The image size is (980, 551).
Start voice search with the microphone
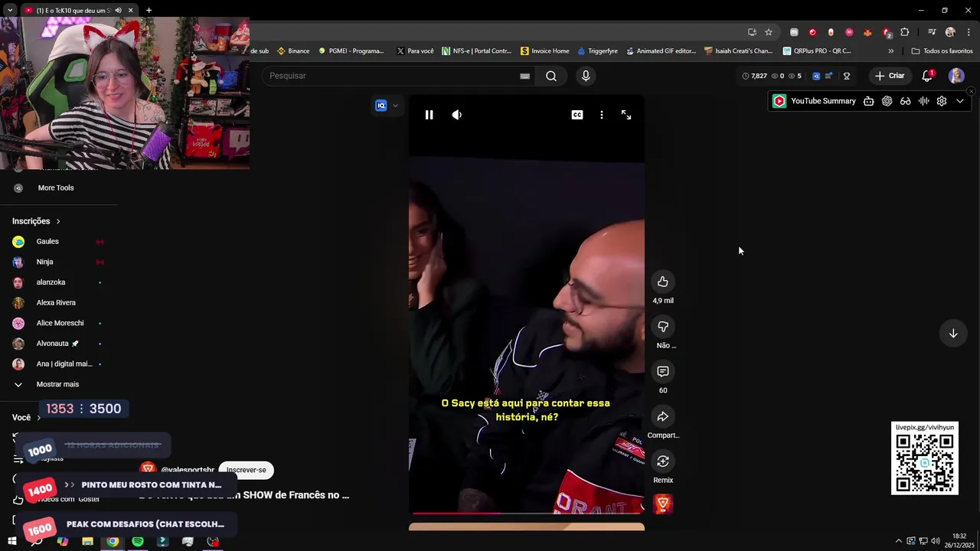(x=586, y=76)
